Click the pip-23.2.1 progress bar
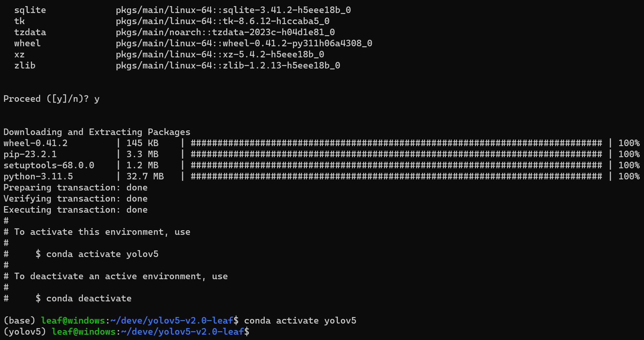This screenshot has height=340, width=644. point(396,154)
